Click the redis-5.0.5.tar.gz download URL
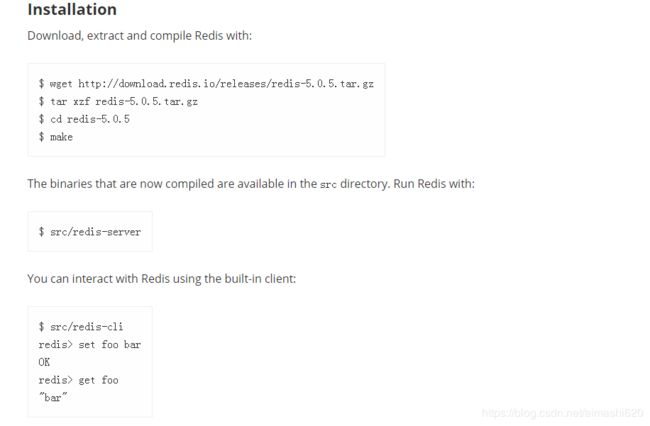 tap(226, 84)
